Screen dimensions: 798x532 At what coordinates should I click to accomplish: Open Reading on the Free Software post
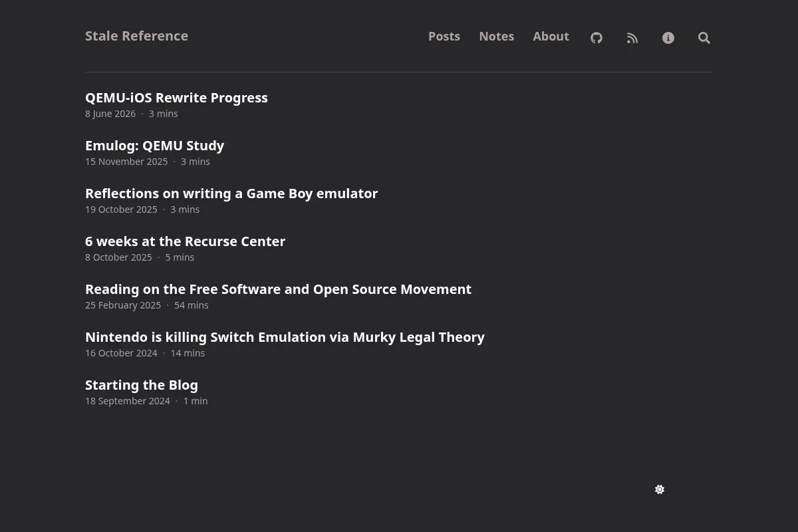pyautogui.click(x=278, y=289)
